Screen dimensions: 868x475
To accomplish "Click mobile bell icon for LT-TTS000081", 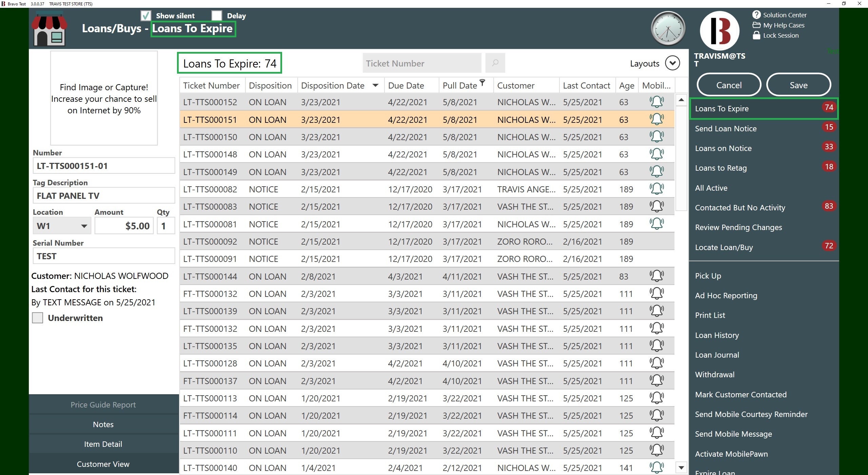I will click(656, 224).
